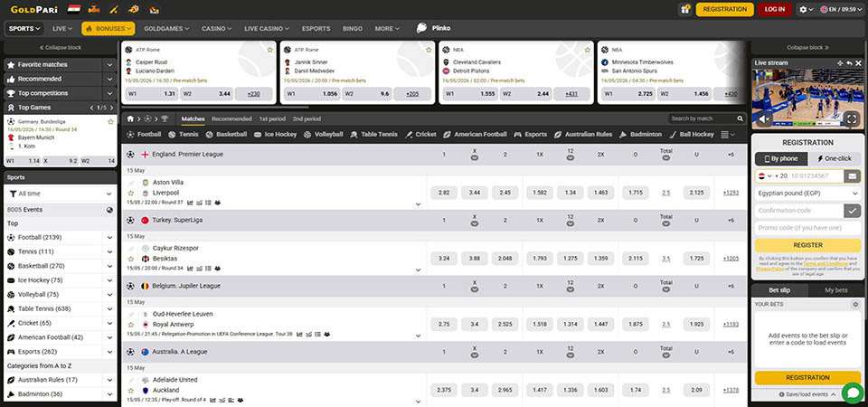The width and height of the screenshot is (868, 407).
Task: Open statistics icon for Aston Villa match
Action: tap(191, 203)
